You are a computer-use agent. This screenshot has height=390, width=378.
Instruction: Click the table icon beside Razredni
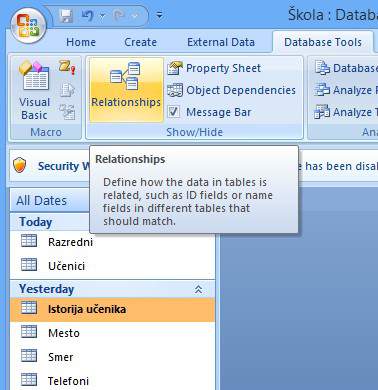(x=29, y=241)
